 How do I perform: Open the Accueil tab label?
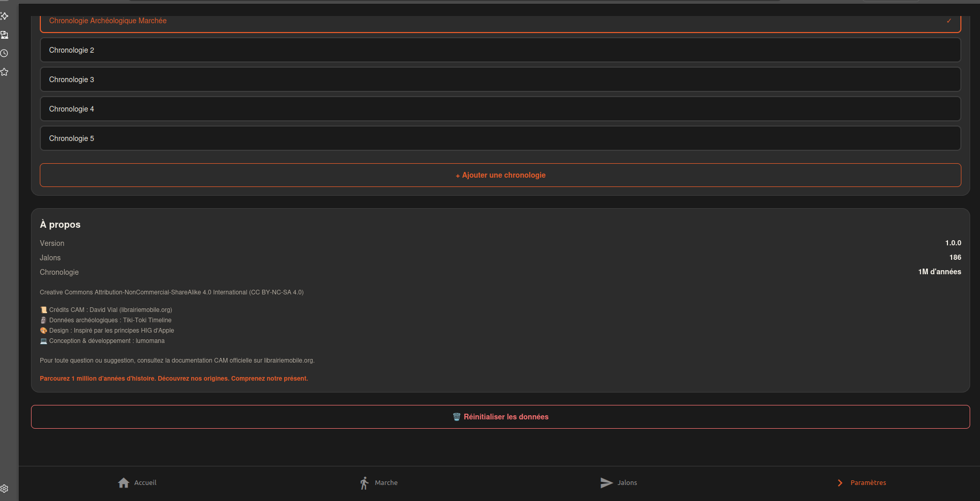[x=145, y=483]
